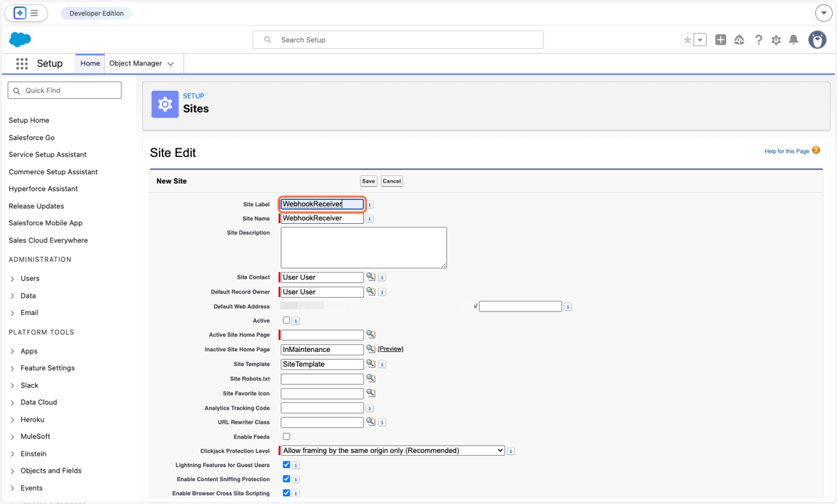This screenshot has width=837, height=504.
Task: Open the notifications bell
Action: tap(794, 40)
